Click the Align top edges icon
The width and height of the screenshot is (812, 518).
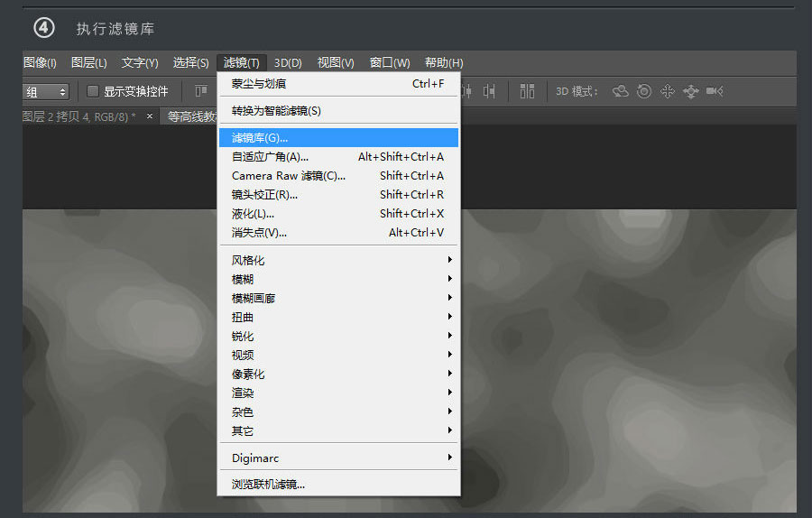pos(201,92)
